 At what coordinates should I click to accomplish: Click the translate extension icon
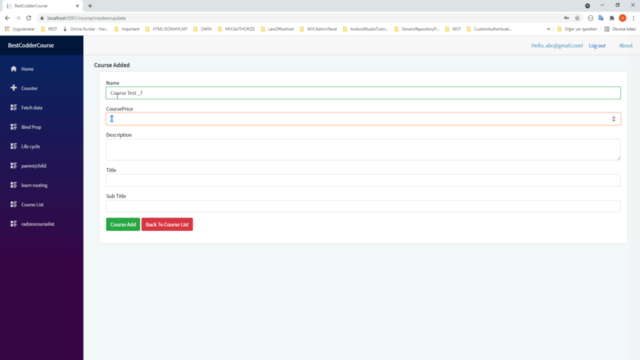click(x=601, y=18)
